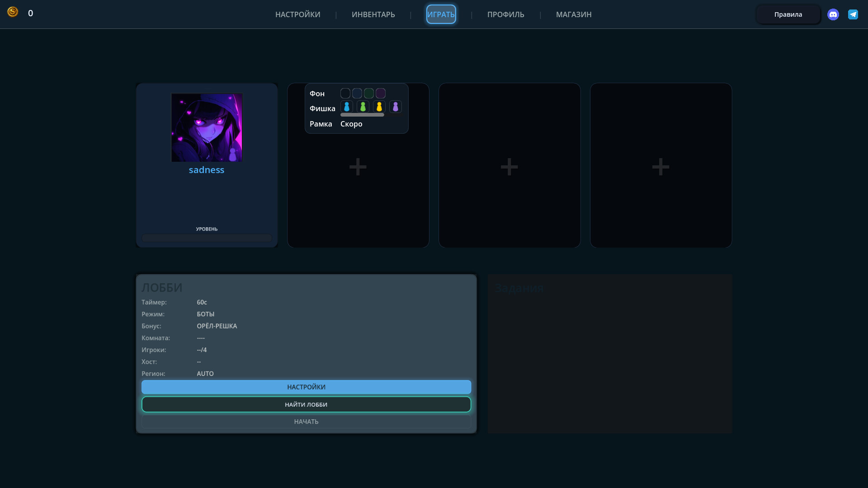Open the Правила rules button

pos(788,14)
